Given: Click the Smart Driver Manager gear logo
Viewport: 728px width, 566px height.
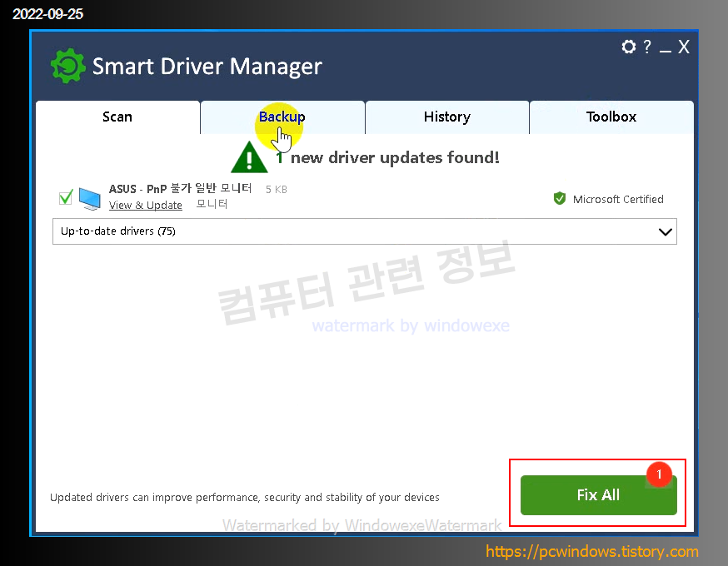Looking at the screenshot, I should (x=67, y=66).
